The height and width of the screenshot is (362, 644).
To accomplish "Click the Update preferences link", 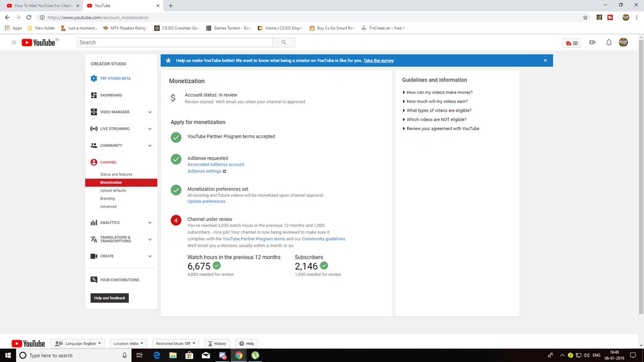I will pyautogui.click(x=206, y=202).
